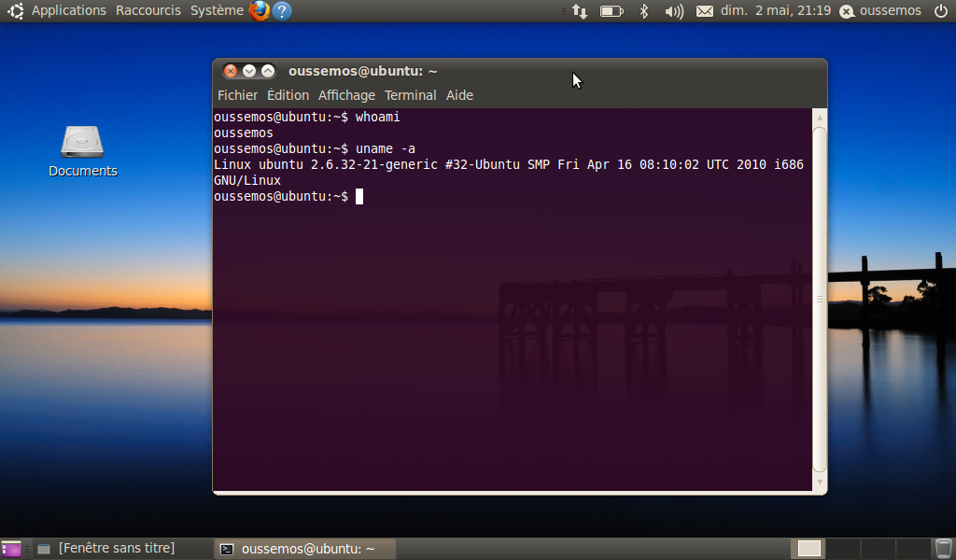
Task: Click the blue help question mark icon
Action: [x=281, y=11]
